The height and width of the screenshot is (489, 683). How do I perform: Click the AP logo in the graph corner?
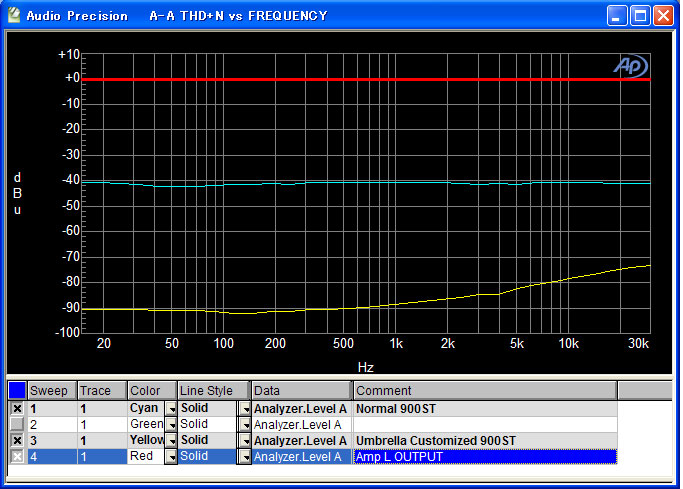(x=631, y=66)
